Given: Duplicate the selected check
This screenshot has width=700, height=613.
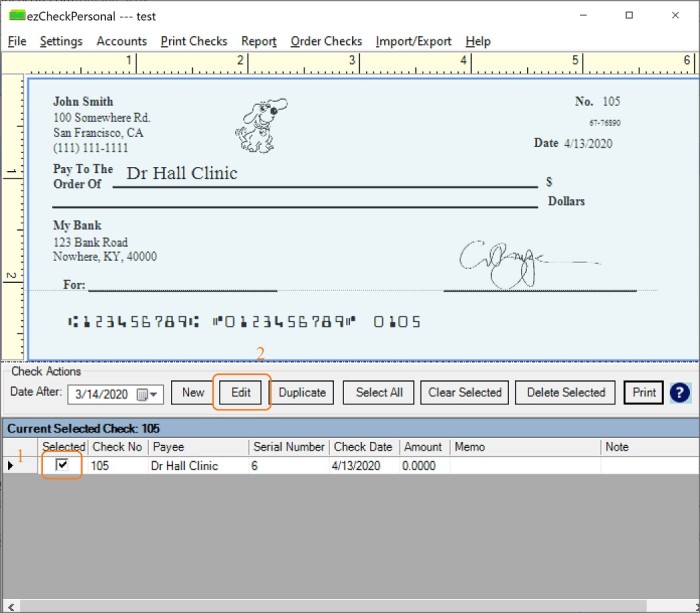Looking at the screenshot, I should coord(302,393).
